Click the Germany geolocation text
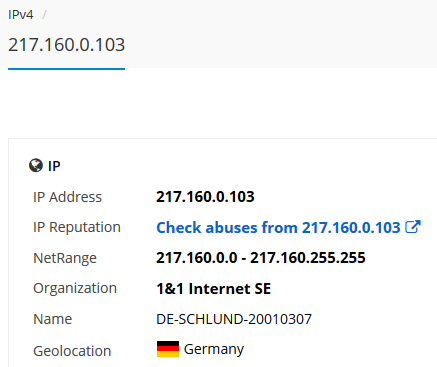 [x=214, y=349]
